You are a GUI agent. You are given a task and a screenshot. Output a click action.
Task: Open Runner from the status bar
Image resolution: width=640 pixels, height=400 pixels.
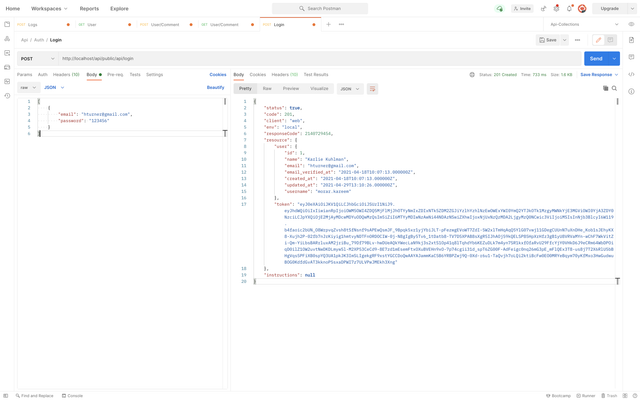[586, 396]
